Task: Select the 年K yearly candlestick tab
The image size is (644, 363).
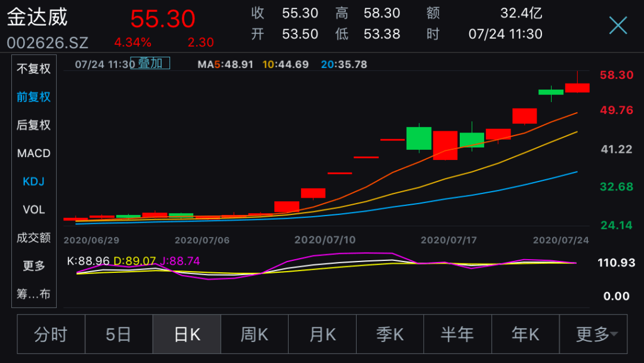Action: (x=525, y=334)
